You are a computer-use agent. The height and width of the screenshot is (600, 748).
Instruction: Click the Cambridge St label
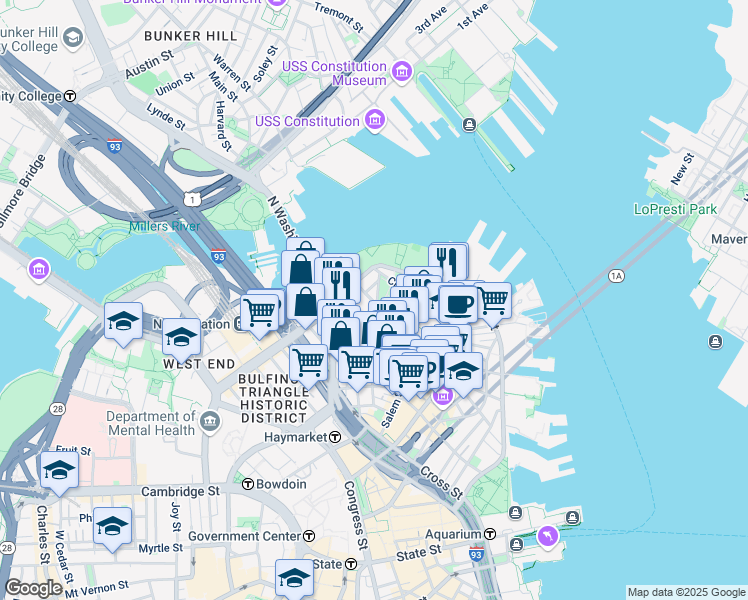coord(180,491)
